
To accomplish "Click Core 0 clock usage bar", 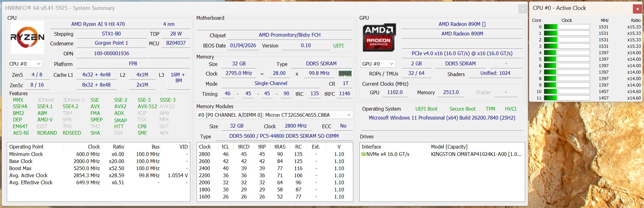I will 567,27.
